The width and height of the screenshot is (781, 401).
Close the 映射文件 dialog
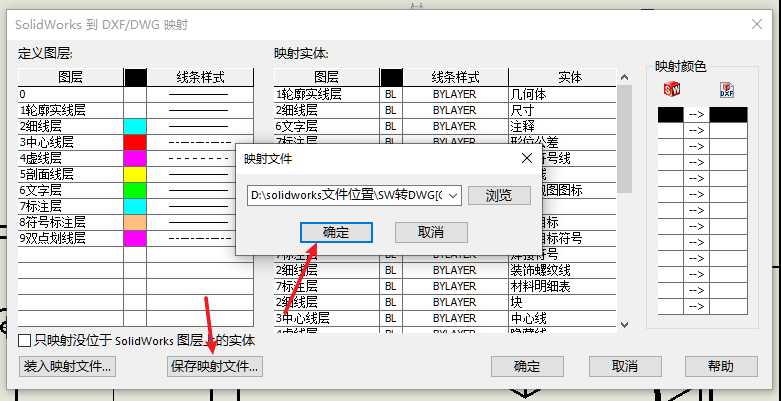[x=526, y=158]
